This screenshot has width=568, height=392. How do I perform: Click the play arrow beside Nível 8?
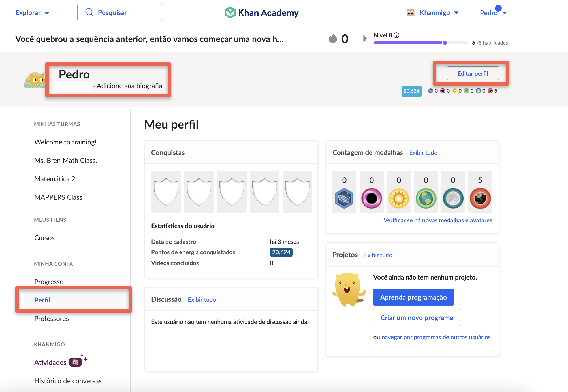pos(365,39)
